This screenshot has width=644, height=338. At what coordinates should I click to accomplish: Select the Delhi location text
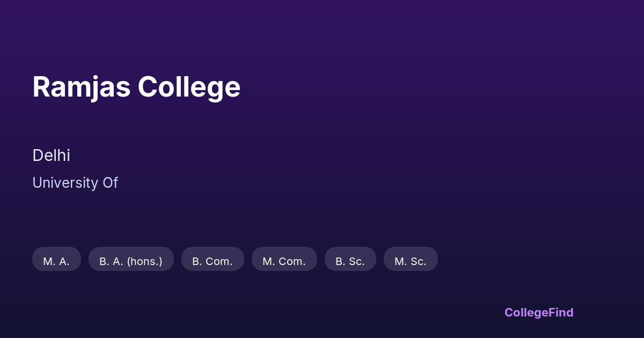click(51, 156)
